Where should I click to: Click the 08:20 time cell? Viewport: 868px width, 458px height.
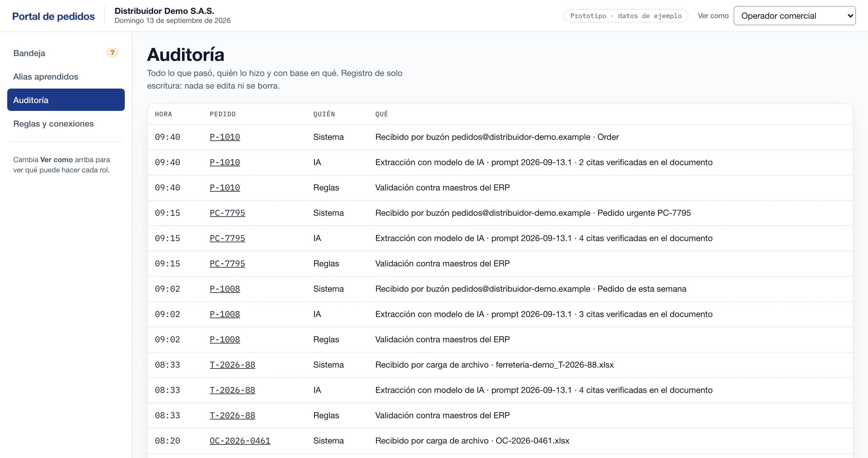(x=168, y=441)
